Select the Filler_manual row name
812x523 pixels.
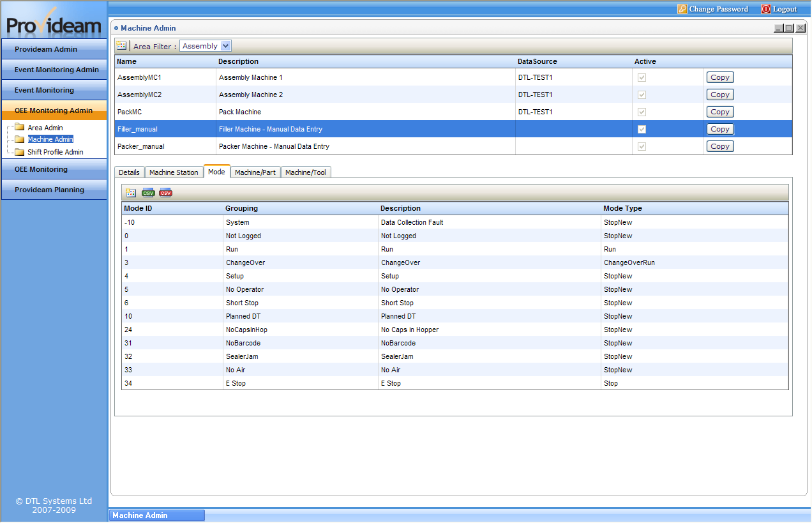coord(137,129)
